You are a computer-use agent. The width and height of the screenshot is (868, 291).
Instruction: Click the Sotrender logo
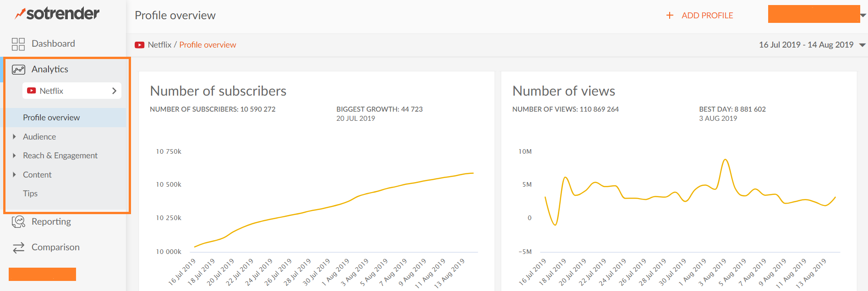pos(57,14)
